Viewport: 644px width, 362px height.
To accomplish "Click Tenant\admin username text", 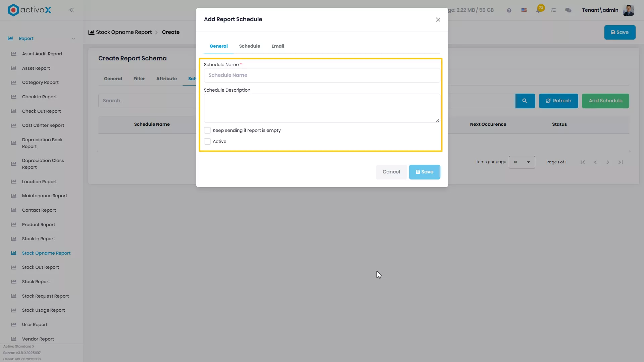I will (x=600, y=10).
